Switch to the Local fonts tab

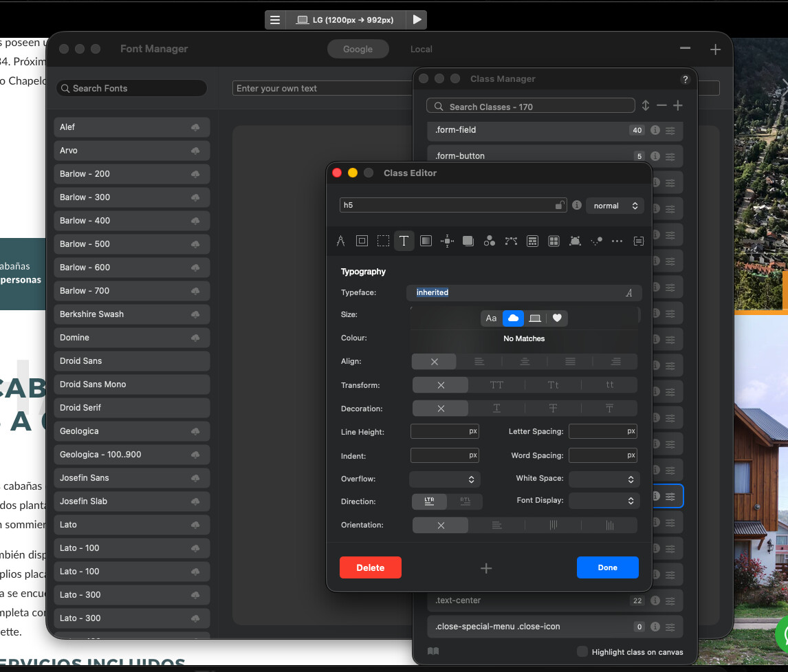coord(421,49)
